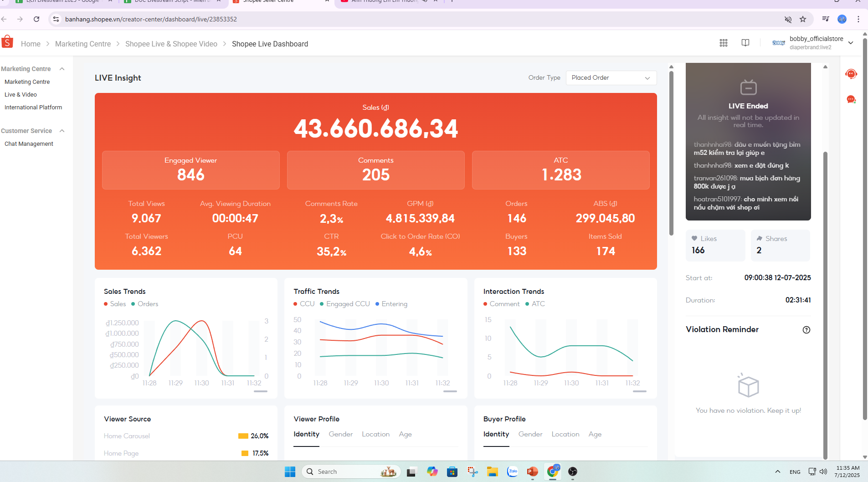Toggle Entering legend in Traffic Trends
The image size is (868, 482).
coord(391,304)
